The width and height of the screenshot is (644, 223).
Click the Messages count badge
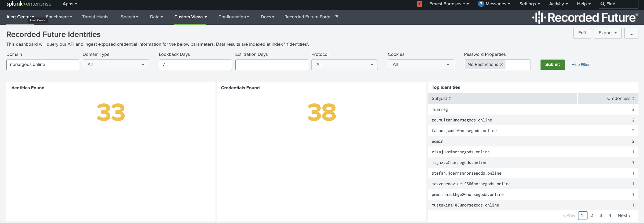click(481, 4)
